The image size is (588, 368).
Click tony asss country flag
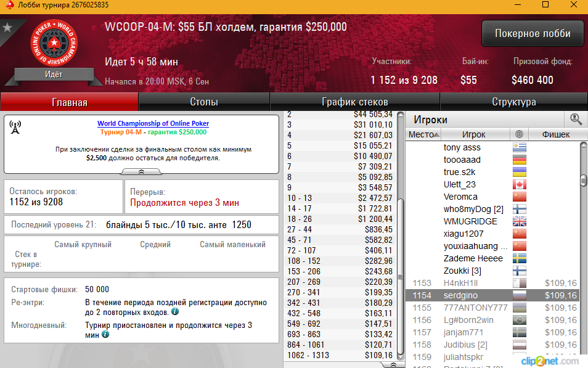[x=520, y=147]
